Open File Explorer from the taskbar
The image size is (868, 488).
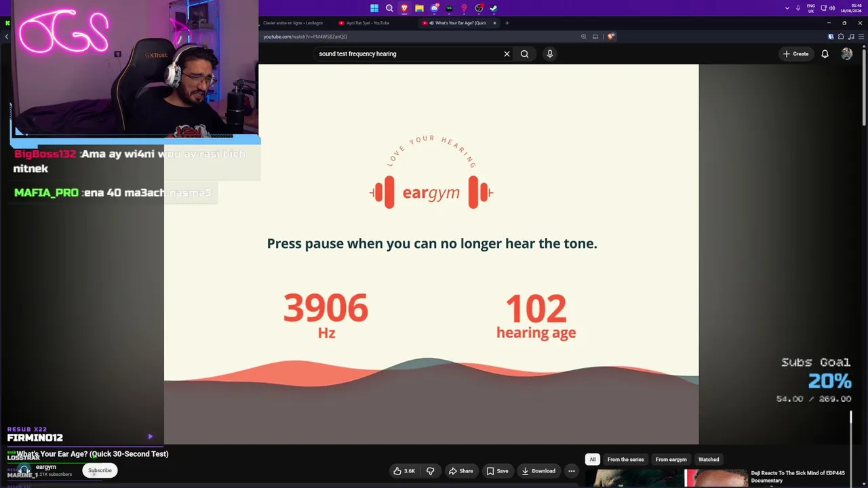(419, 8)
